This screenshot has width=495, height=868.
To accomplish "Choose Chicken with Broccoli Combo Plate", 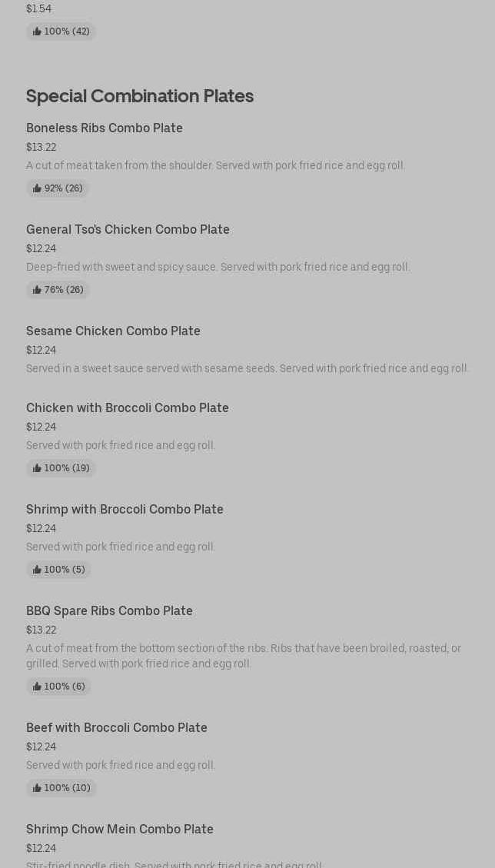I will [128, 407].
